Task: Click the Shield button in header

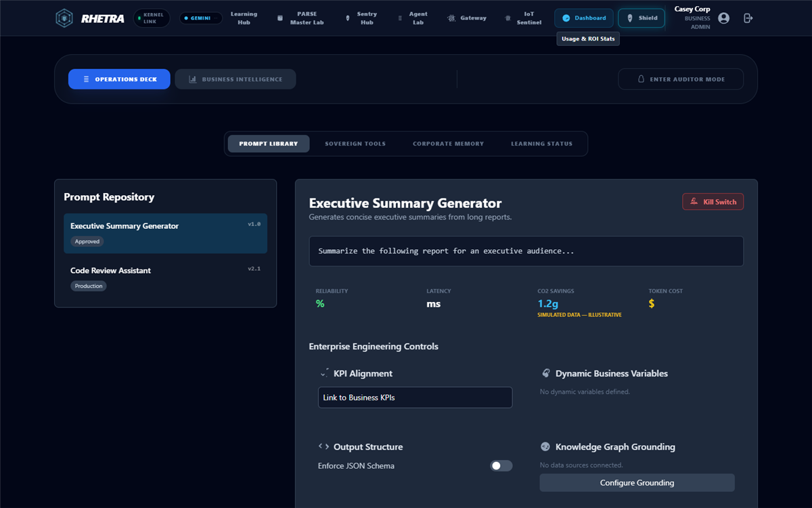Action: tap(641, 18)
